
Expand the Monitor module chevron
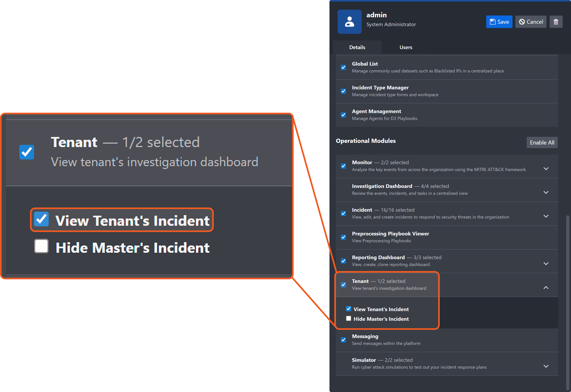(x=546, y=169)
